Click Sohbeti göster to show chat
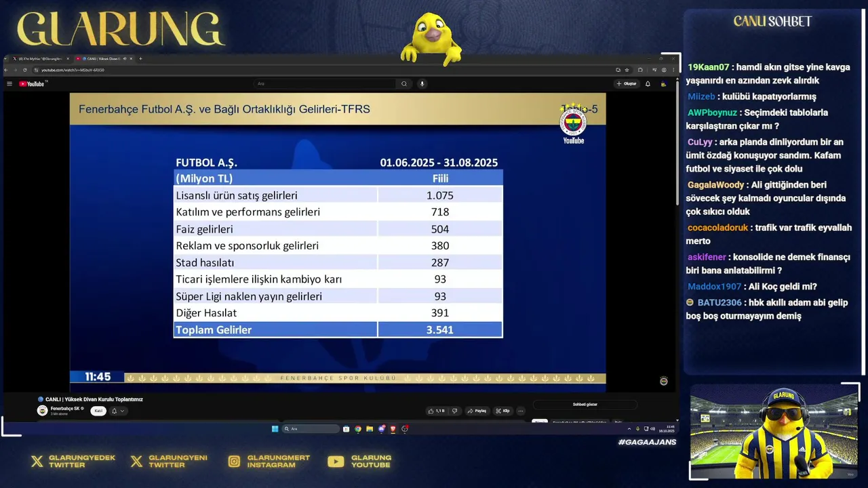The width and height of the screenshot is (868, 488). pos(585,405)
